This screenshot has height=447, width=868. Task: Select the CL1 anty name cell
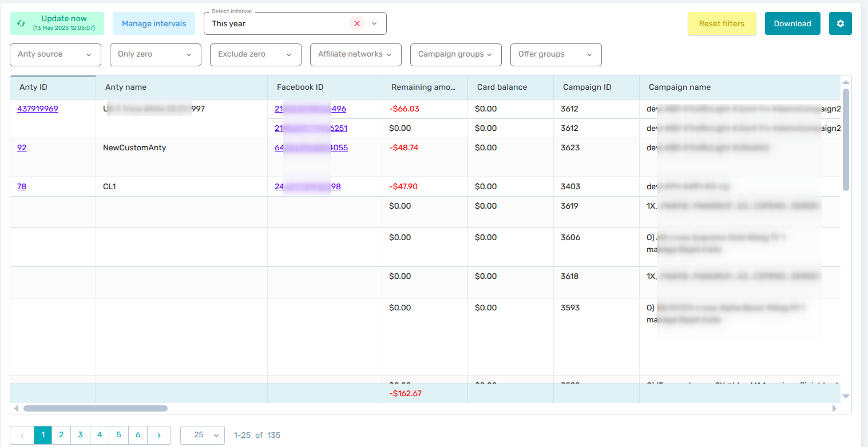(181, 186)
